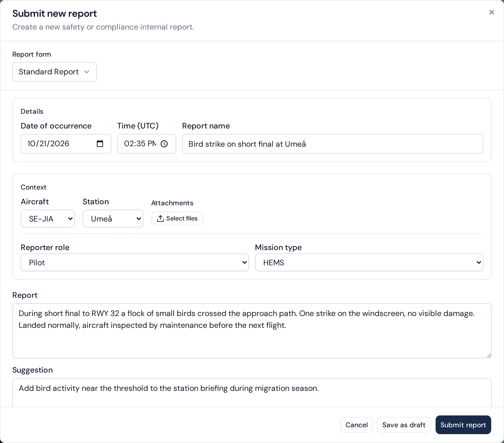Viewport: 504px width, 443px height.
Task: Open the Standard Report form dropdown
Action: tap(54, 72)
